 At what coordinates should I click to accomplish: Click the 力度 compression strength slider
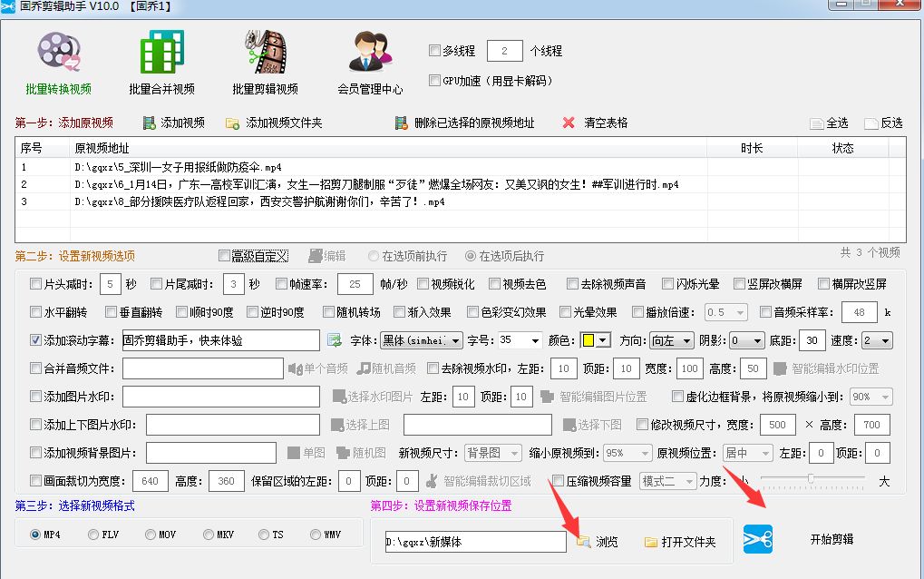(812, 479)
